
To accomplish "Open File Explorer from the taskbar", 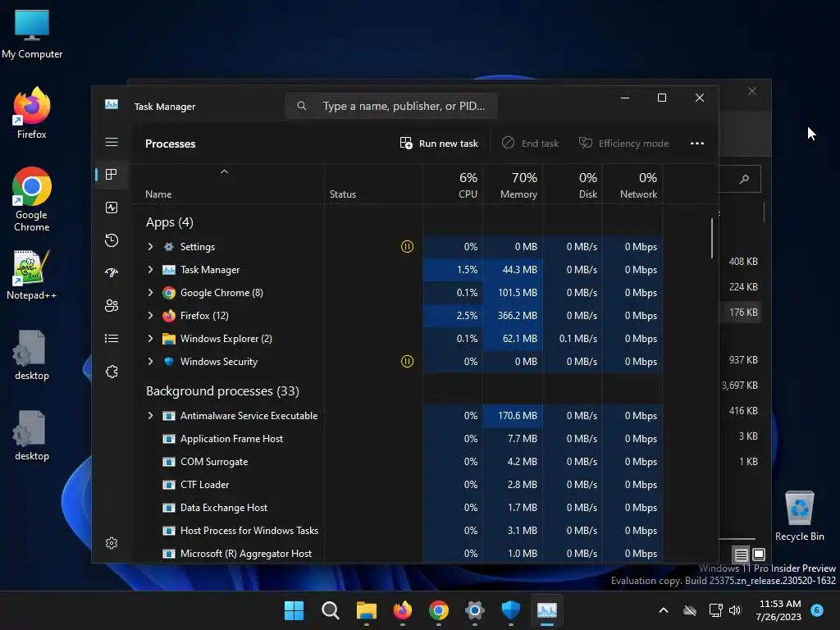I will click(x=367, y=610).
